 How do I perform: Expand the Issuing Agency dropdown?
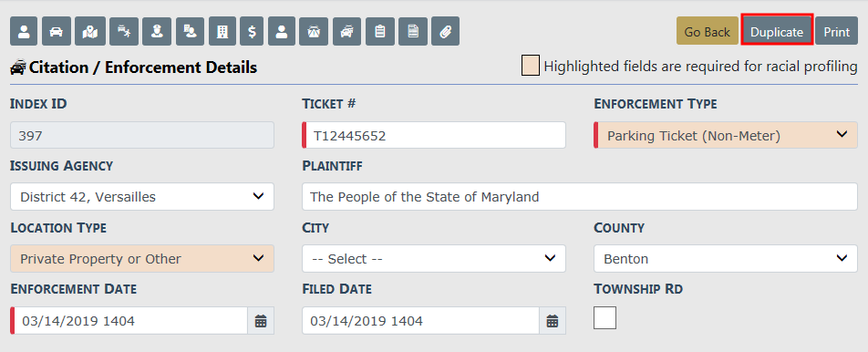coord(141,196)
